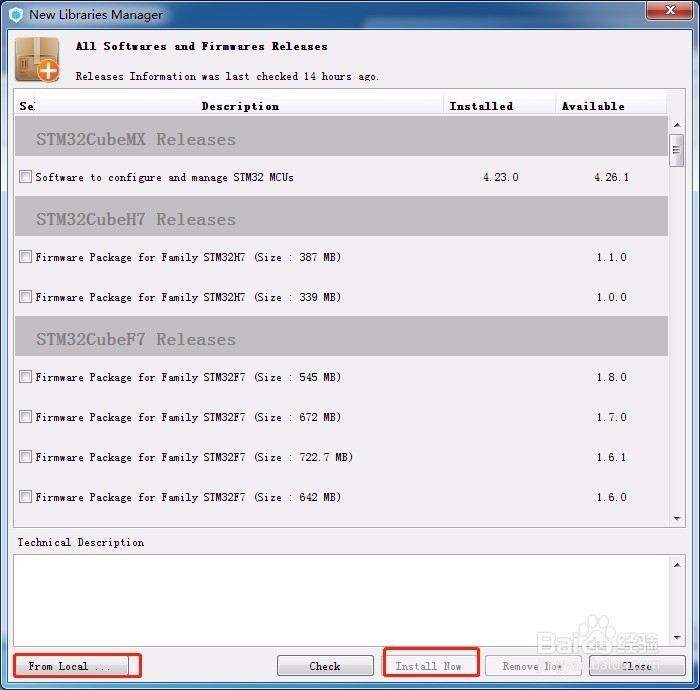Image resolution: width=700 pixels, height=690 pixels.
Task: Click Technical Description scroll up arrow
Action: click(677, 565)
